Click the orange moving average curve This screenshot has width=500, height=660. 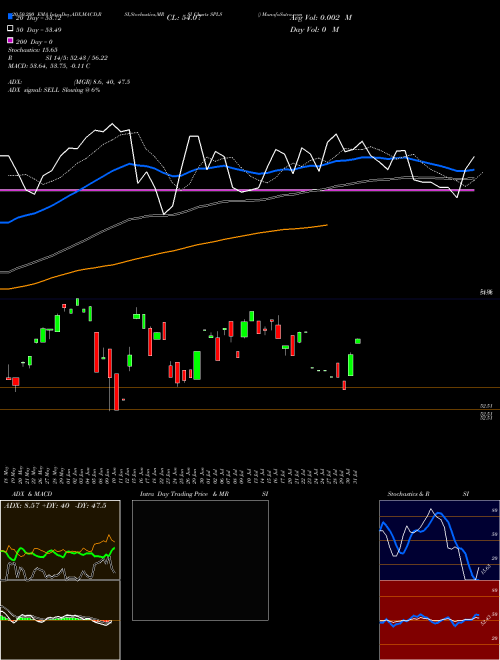tap(163, 253)
